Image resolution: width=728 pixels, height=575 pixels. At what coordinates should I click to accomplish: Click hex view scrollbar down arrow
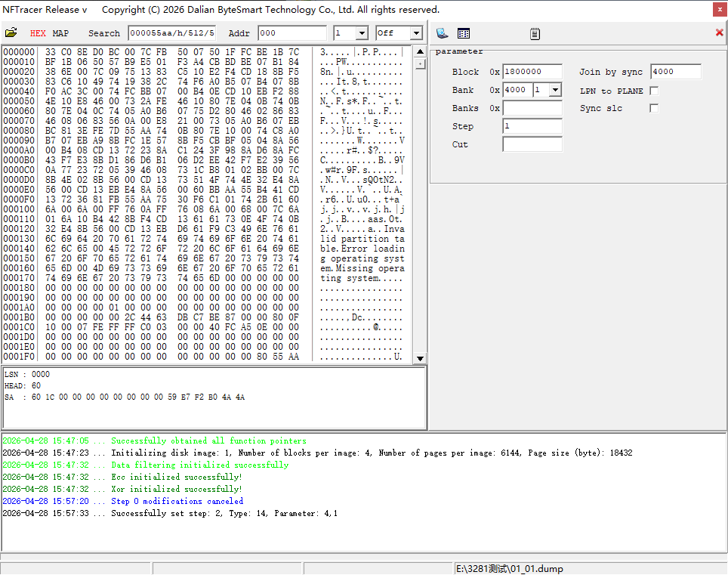click(420, 358)
